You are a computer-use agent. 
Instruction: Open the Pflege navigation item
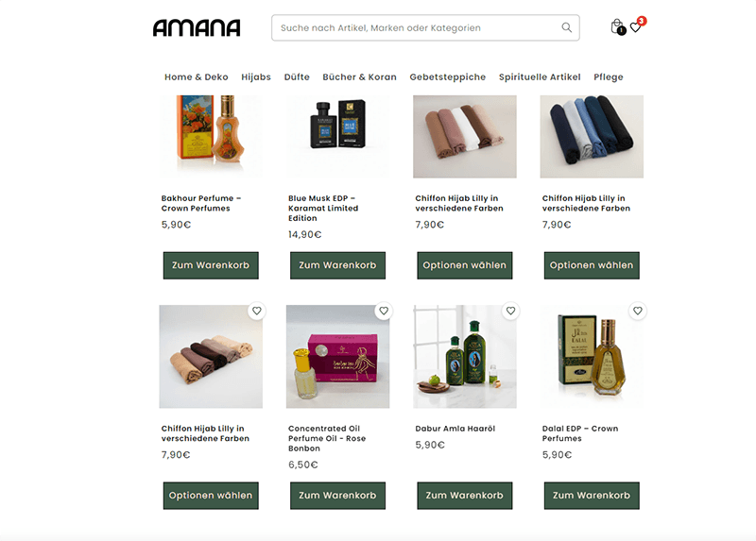click(x=608, y=77)
